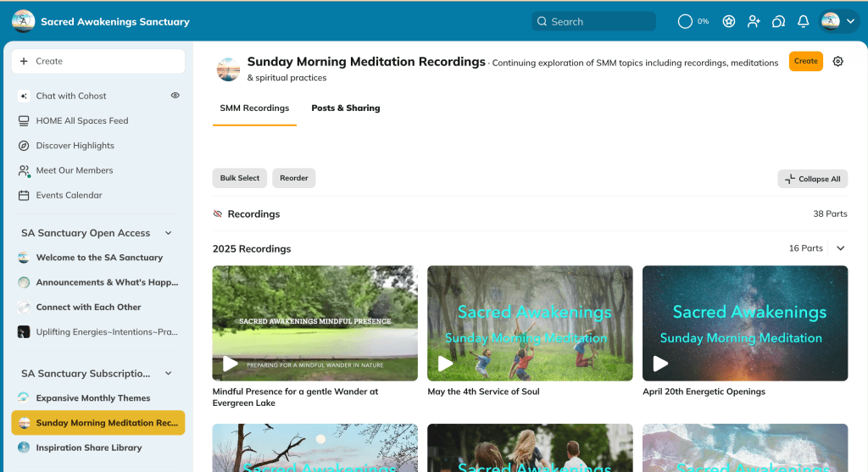Open profile avatar dropdown menu
Viewport: 868px width, 472px height.
(840, 21)
